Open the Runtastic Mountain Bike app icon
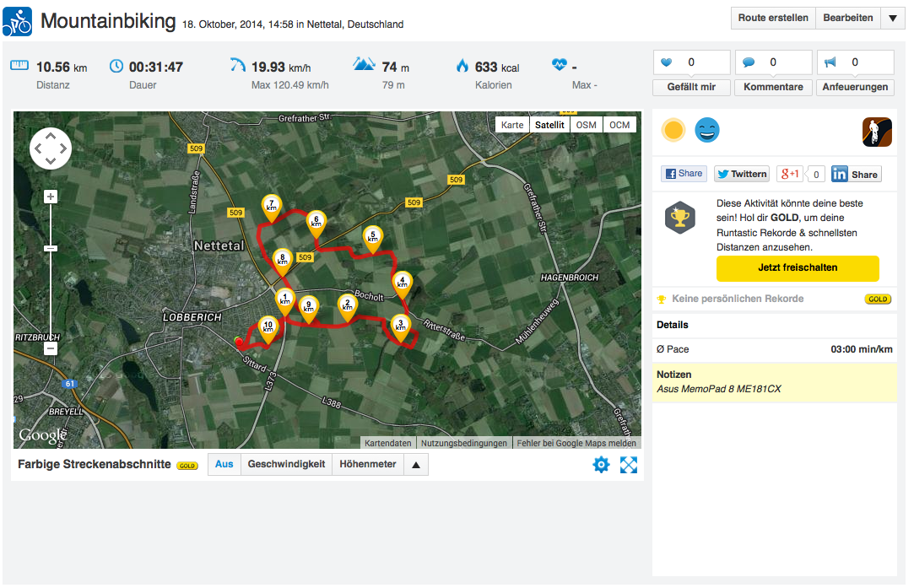This screenshot has height=588, width=914. pyautogui.click(x=877, y=132)
